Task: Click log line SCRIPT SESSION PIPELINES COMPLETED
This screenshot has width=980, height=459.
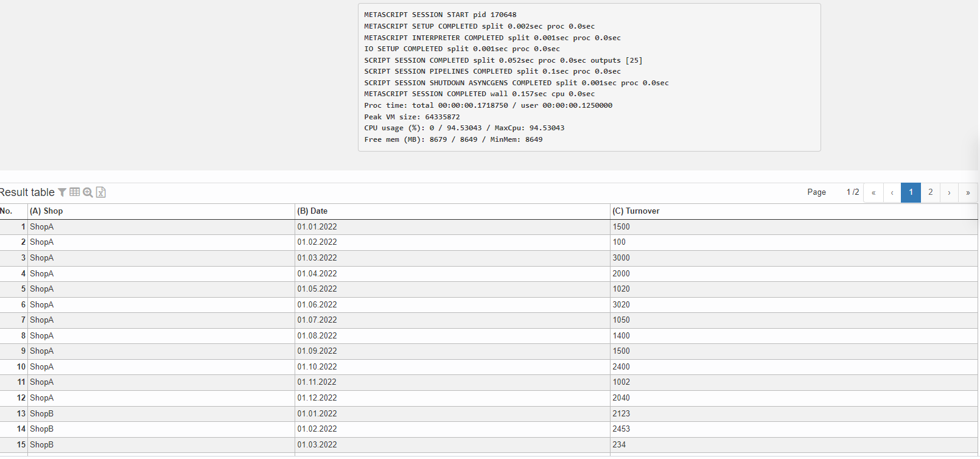Action: click(x=492, y=71)
